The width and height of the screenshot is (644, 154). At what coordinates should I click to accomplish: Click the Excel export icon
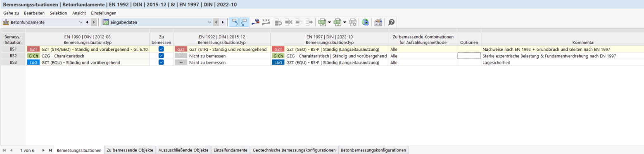(322, 22)
